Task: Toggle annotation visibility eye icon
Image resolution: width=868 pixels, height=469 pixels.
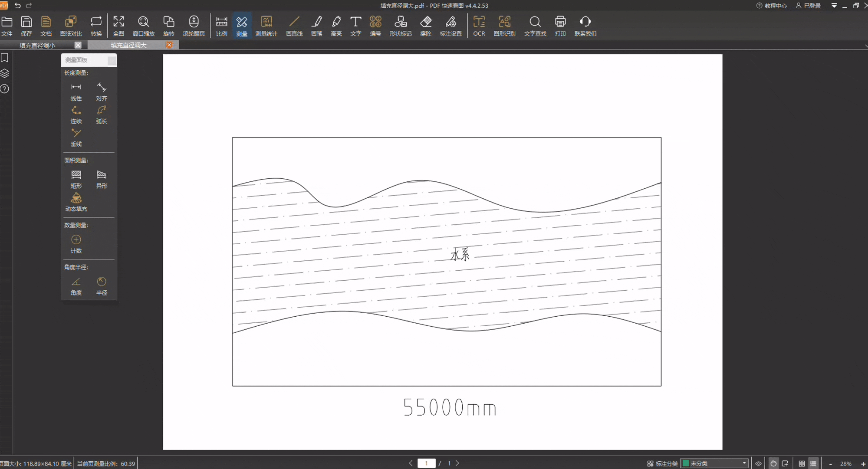Action: (758, 463)
